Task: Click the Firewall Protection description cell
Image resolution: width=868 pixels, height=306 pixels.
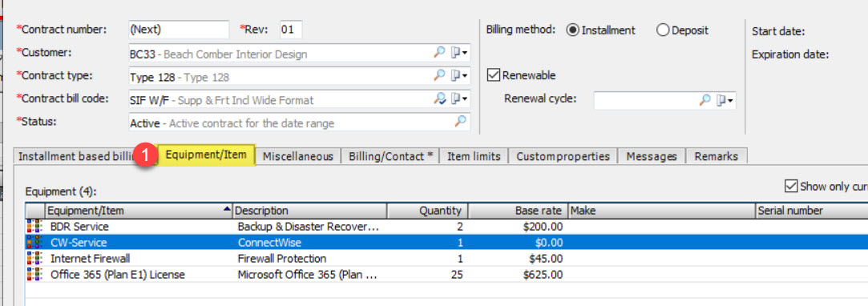Action: [282, 259]
